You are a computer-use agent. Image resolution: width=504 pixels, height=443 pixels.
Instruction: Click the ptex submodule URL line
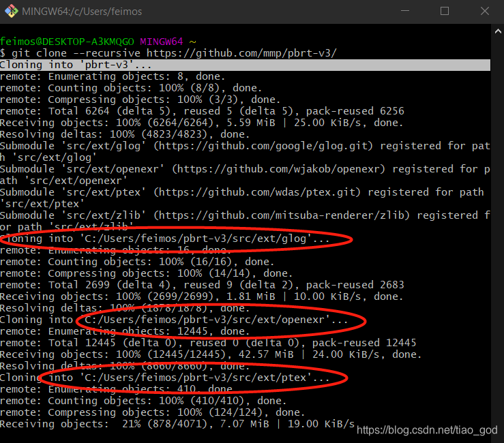241,192
